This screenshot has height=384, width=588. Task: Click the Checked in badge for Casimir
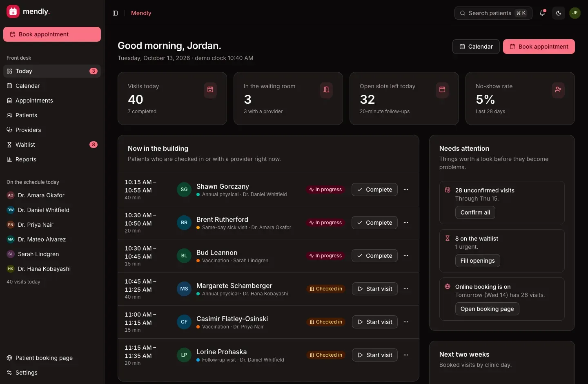click(326, 322)
